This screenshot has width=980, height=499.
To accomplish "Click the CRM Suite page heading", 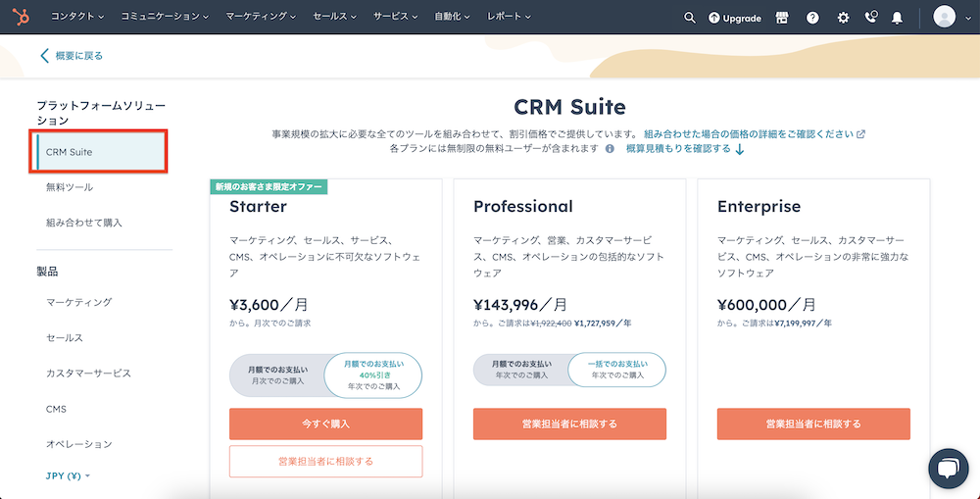I will 569,107.
